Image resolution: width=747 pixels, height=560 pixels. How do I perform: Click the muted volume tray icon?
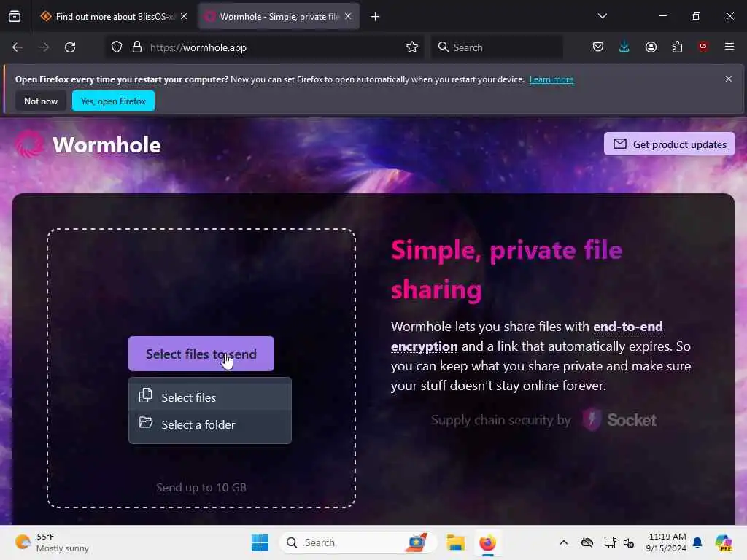629,542
